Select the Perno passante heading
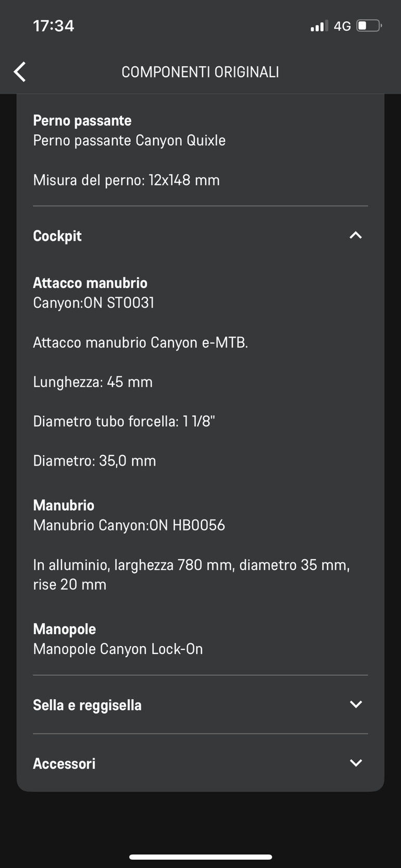 point(82,120)
